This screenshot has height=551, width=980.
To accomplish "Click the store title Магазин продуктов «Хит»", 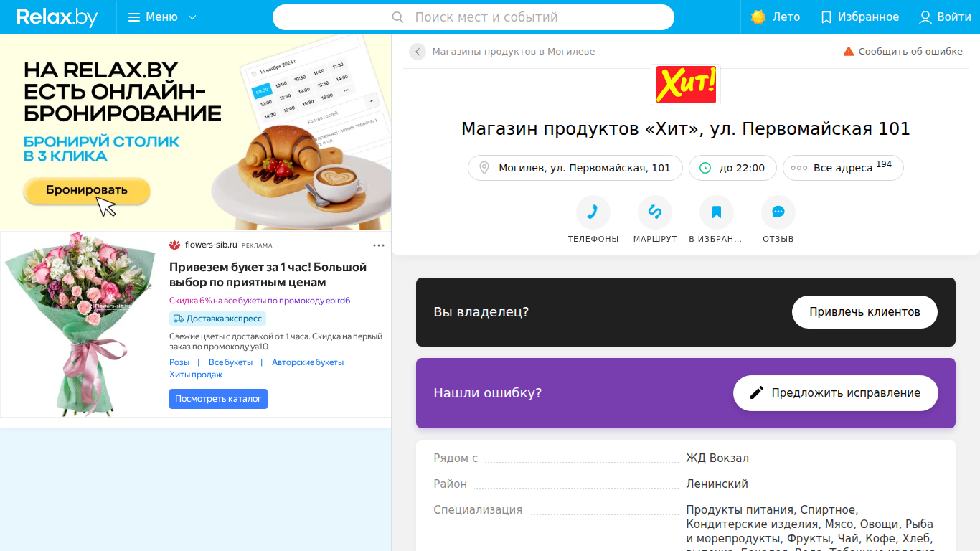I will 686,129.
